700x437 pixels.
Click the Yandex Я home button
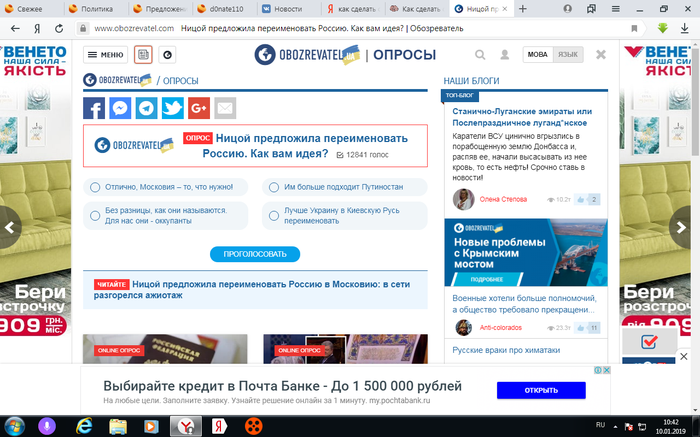point(38,29)
